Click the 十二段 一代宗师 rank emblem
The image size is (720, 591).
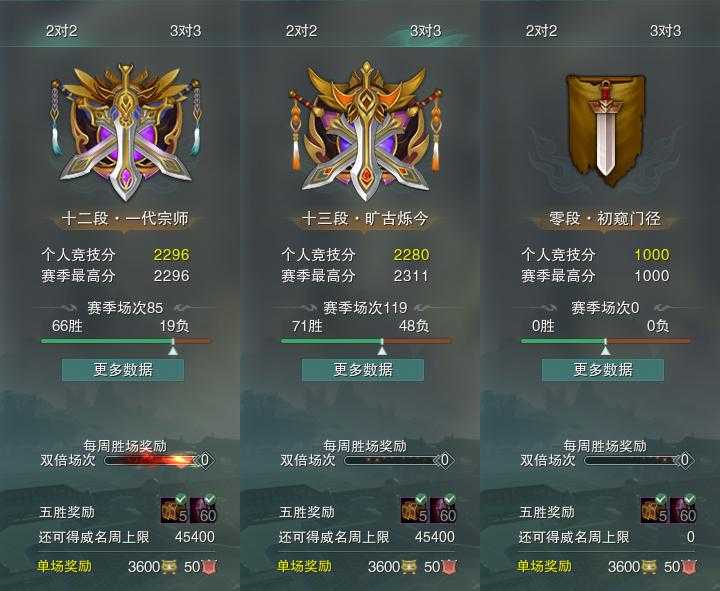tap(125, 131)
